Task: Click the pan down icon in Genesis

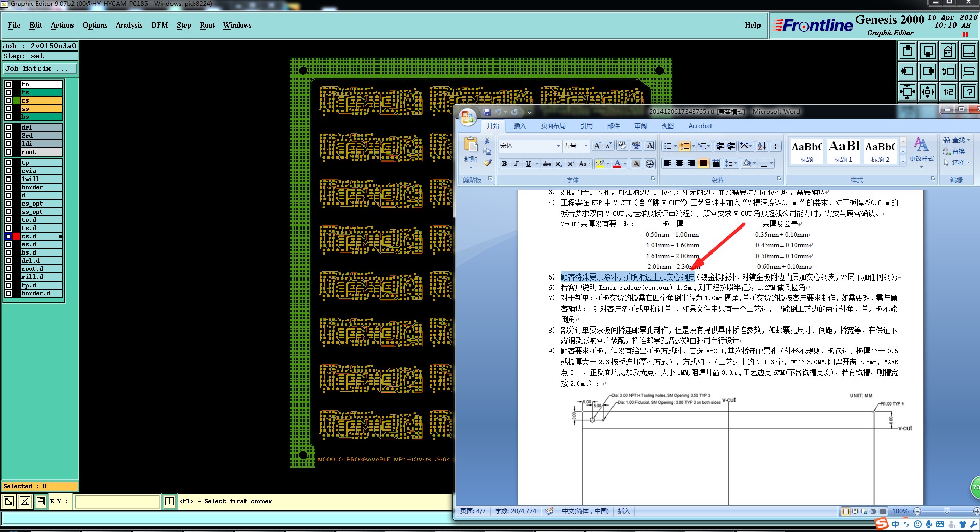Action: click(928, 51)
